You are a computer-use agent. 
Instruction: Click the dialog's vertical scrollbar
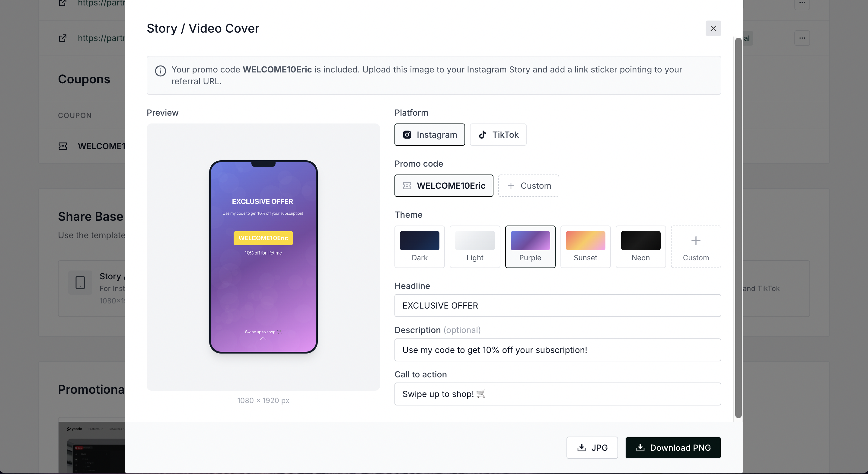pos(738,228)
